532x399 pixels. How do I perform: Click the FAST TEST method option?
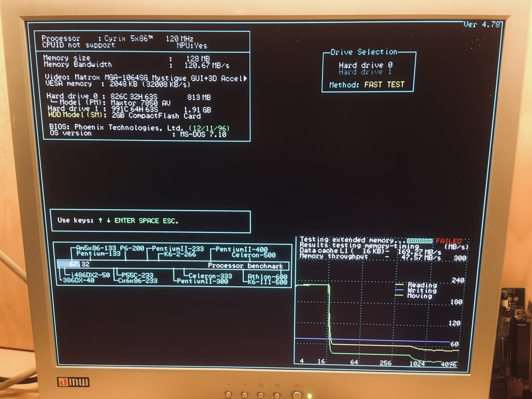point(384,85)
